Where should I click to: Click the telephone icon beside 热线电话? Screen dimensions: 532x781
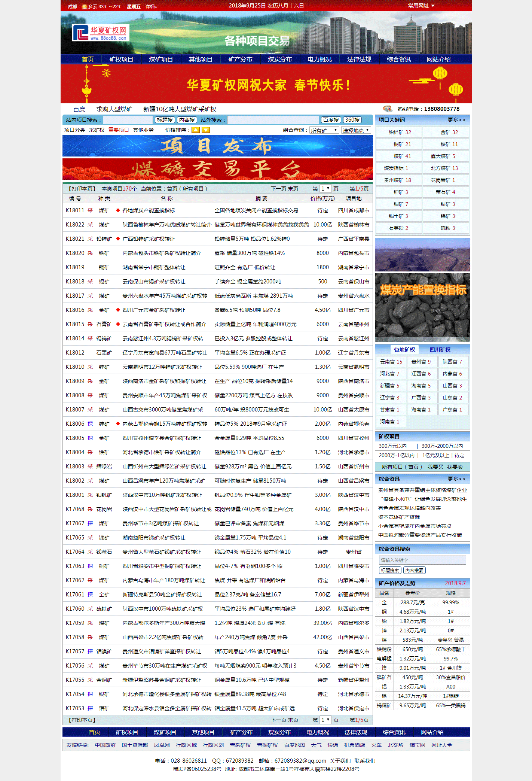coord(388,109)
